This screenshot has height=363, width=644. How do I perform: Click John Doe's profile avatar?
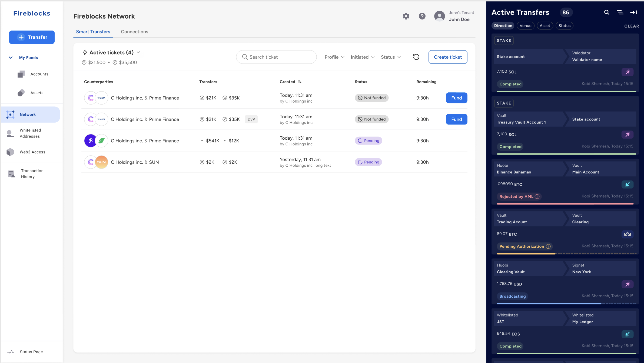pos(439,16)
